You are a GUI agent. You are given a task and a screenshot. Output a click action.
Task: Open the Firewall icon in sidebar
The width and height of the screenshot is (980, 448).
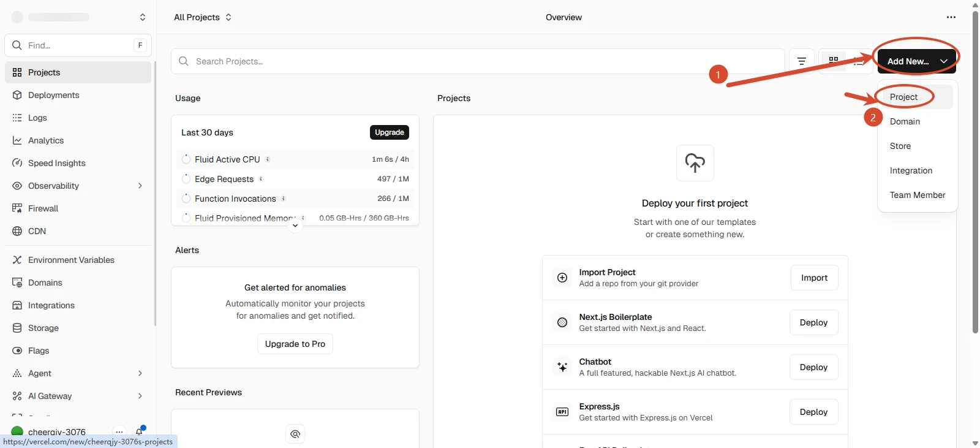pyautogui.click(x=17, y=208)
